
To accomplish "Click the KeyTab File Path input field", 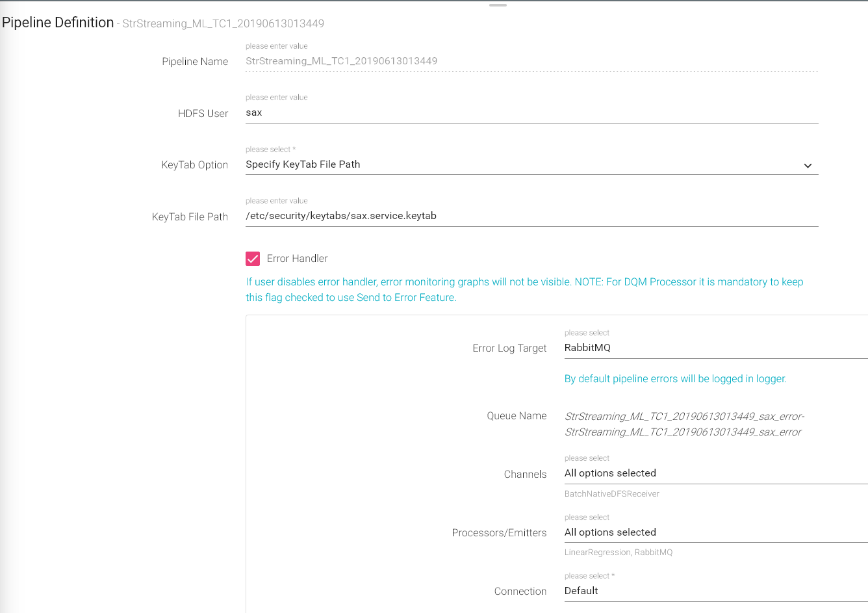I will coord(531,216).
